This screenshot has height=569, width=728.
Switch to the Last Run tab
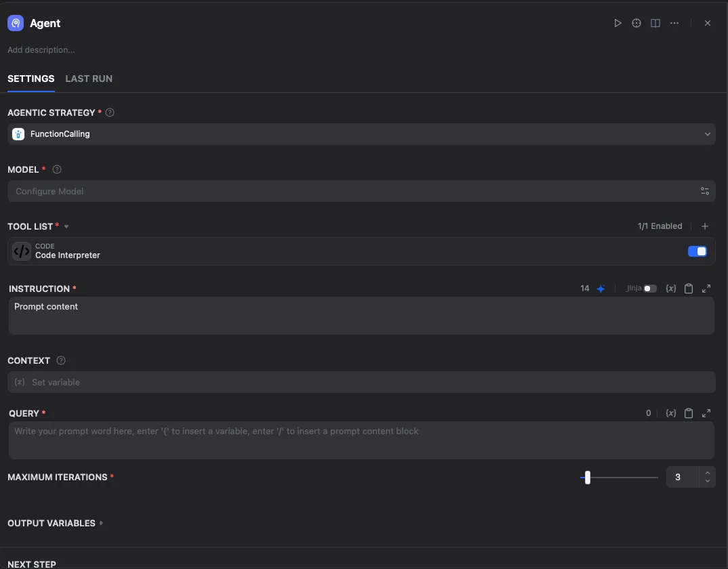coord(88,79)
